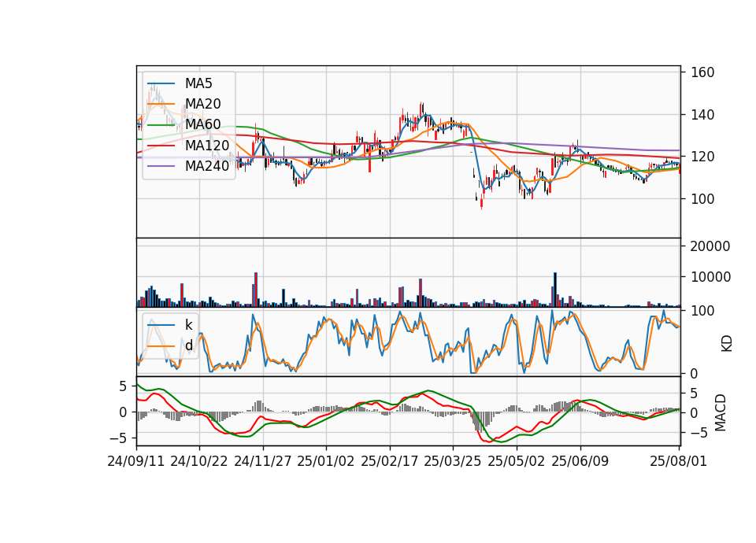This screenshot has width=756, height=543.
Task: Click the MACD axis title
Action: click(720, 412)
